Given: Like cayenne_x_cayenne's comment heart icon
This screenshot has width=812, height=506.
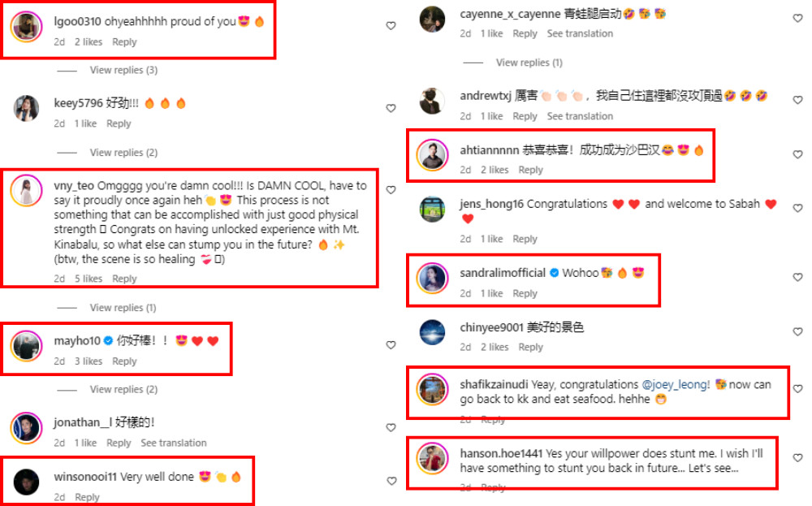Looking at the screenshot, I should pyautogui.click(x=798, y=18).
